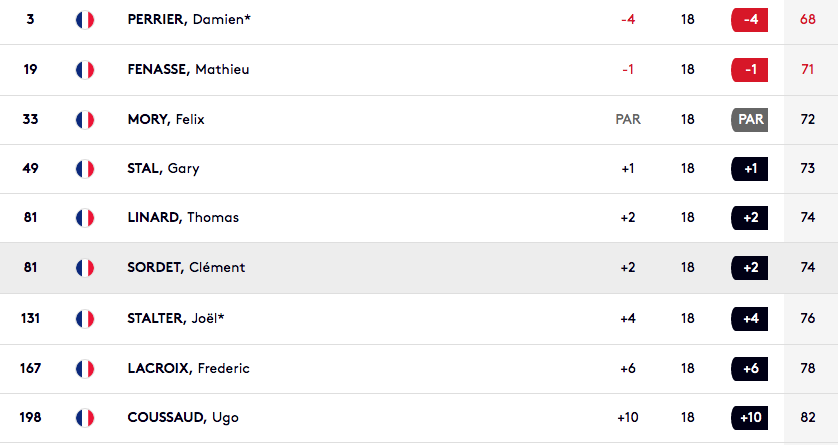Open LACROIX, Frederic player details
Image resolution: width=838 pixels, height=445 pixels.
point(188,368)
